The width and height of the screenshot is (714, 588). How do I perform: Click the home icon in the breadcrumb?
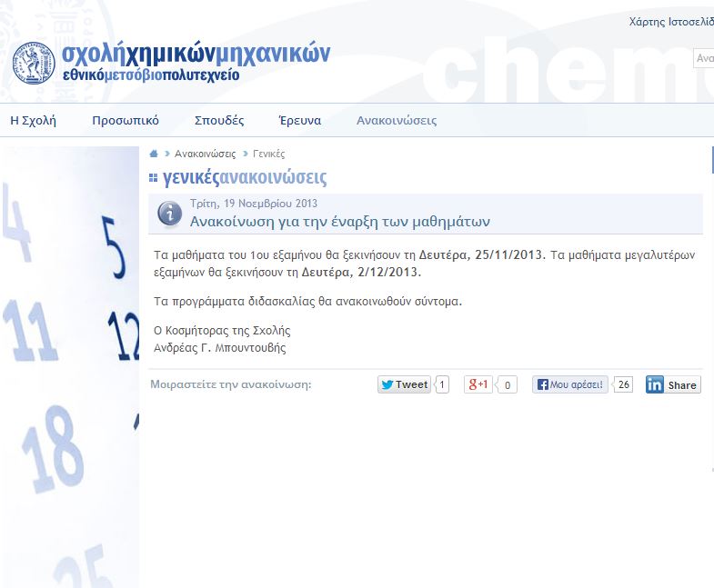(155, 154)
